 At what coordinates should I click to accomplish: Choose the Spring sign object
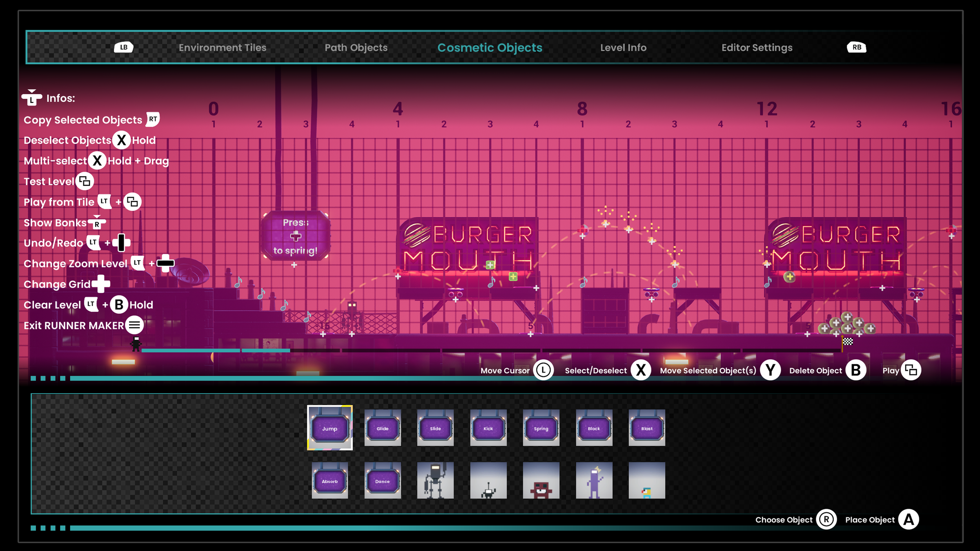[x=541, y=428]
